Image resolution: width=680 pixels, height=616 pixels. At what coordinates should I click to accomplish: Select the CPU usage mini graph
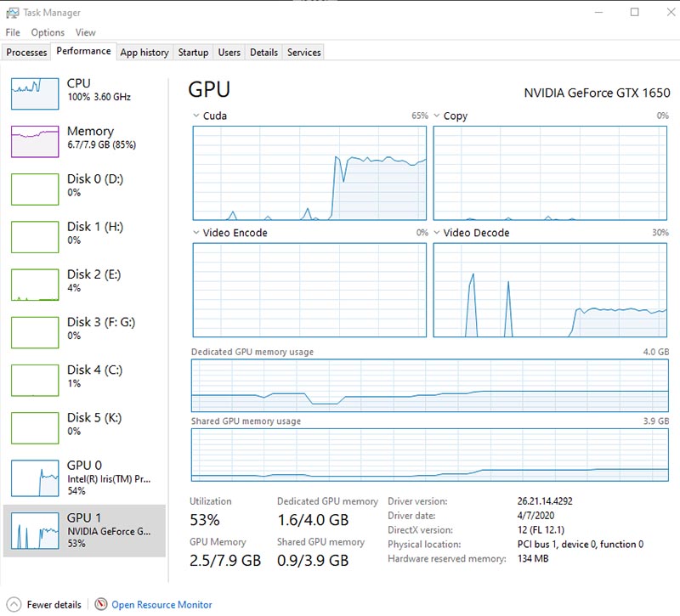(x=35, y=93)
